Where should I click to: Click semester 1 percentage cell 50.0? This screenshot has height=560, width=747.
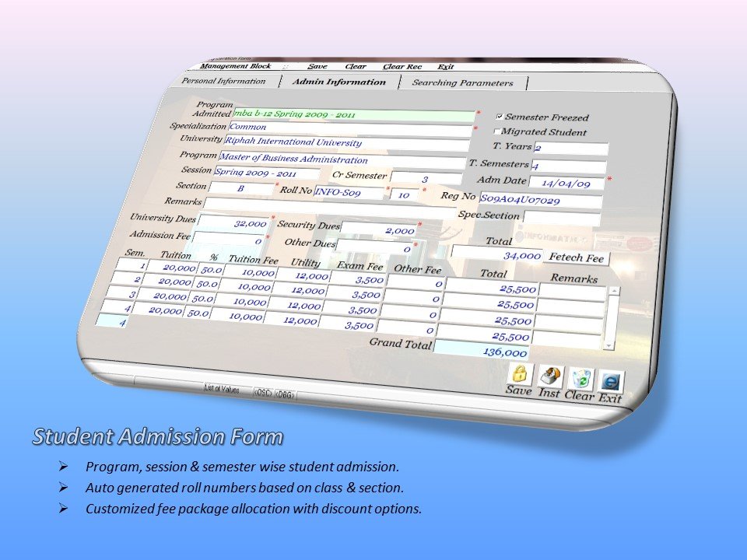click(x=210, y=270)
